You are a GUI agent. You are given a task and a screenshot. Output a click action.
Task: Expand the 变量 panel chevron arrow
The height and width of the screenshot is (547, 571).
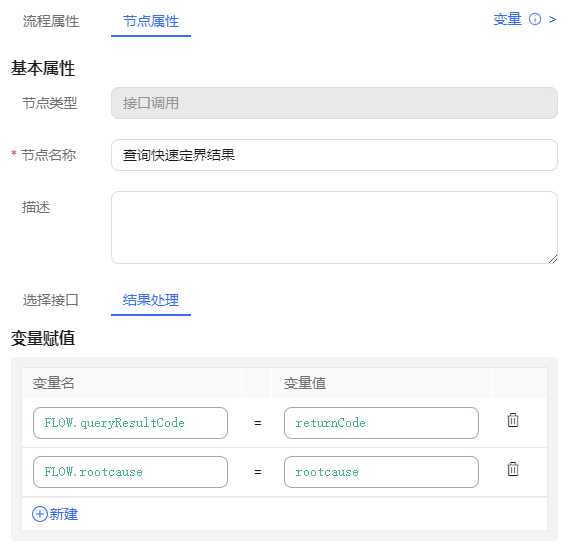click(552, 19)
